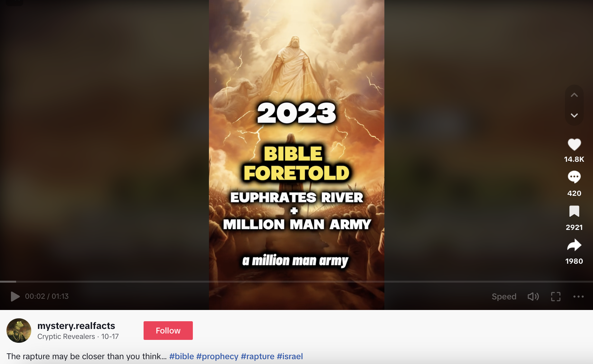The width and height of the screenshot is (593, 364).
Task: Go to previous video with up chevron
Action: (x=574, y=95)
